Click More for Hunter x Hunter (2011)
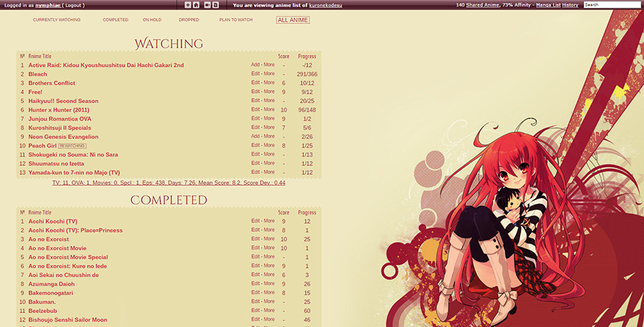Screen dimensions: 644x327 269,109
